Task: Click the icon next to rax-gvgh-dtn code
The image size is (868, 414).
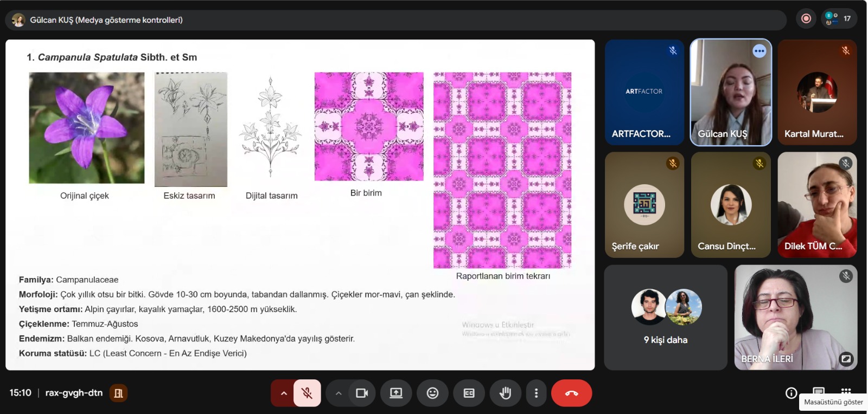Action: (118, 393)
